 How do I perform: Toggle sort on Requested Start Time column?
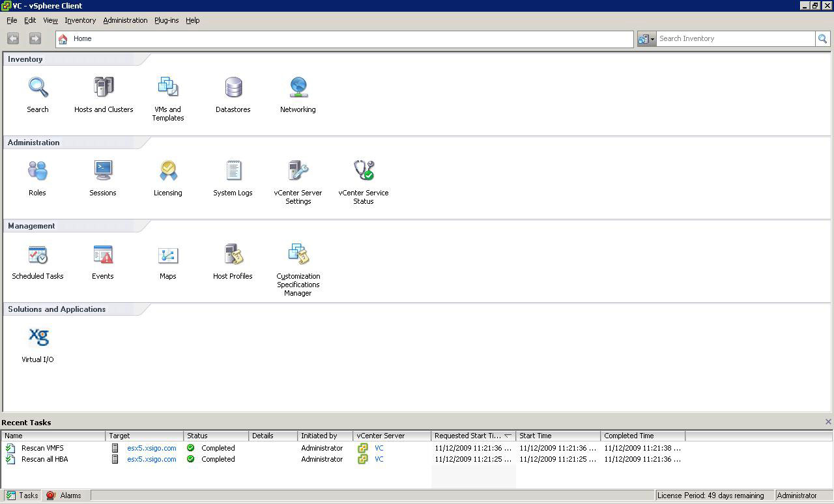(474, 436)
